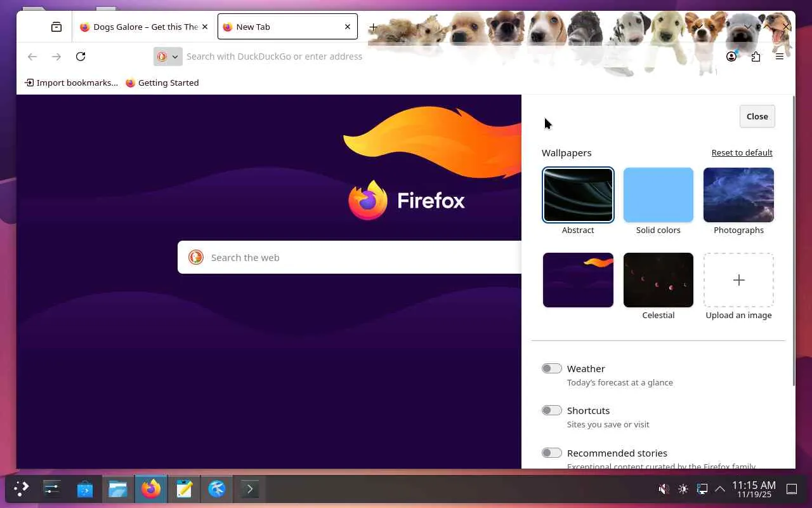Image resolution: width=812 pixels, height=508 pixels.
Task: Launch Discover software store from taskbar
Action: 85,489
